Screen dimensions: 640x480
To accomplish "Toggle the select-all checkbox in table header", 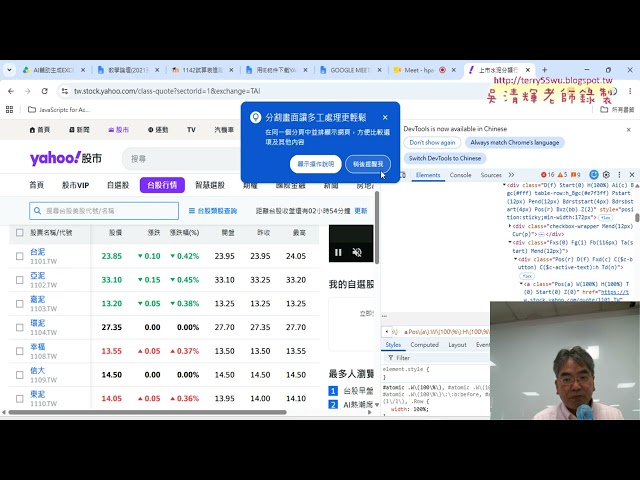I will (x=20, y=233).
